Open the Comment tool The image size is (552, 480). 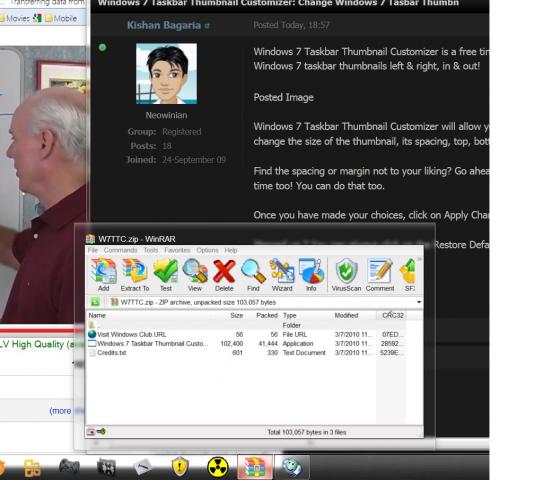click(x=380, y=275)
